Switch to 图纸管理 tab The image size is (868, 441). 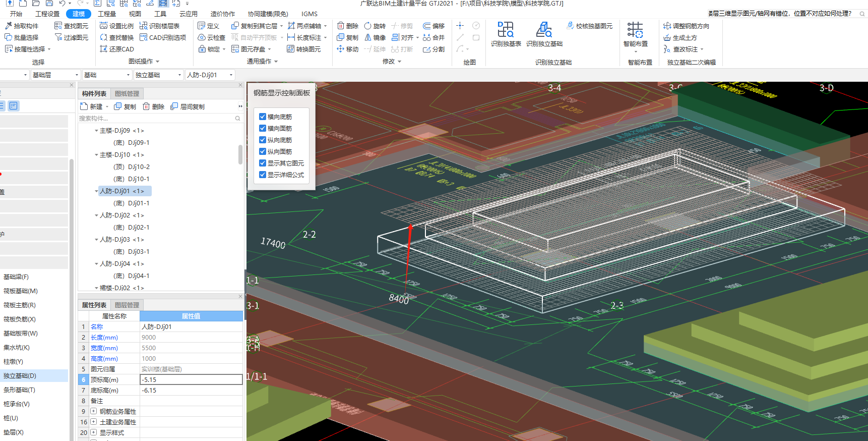[x=127, y=93]
